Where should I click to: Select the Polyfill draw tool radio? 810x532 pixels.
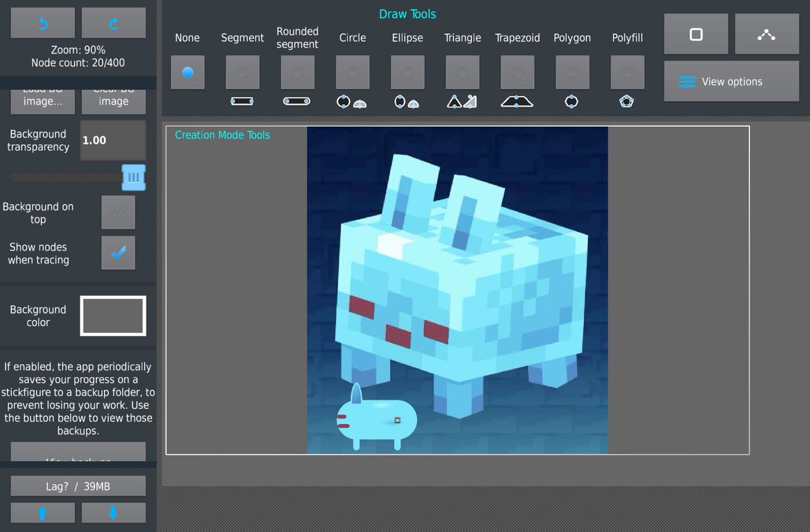click(x=628, y=72)
